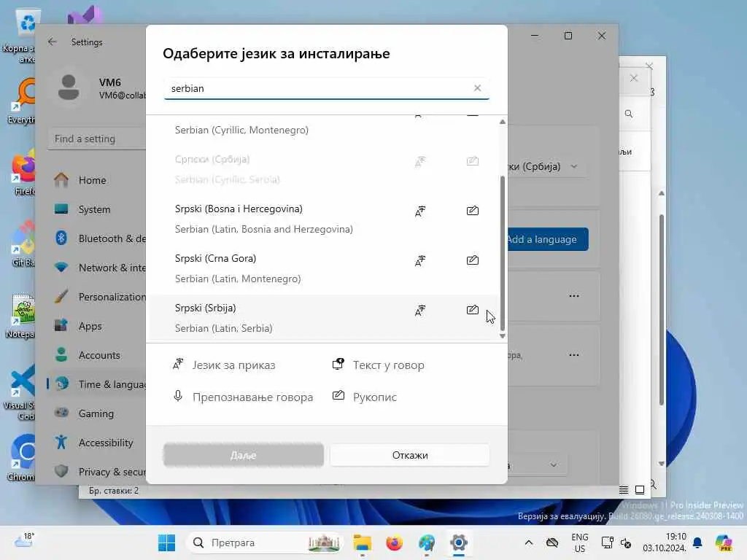Open Settings app from taskbar
This screenshot has width=747, height=560.
(x=459, y=542)
